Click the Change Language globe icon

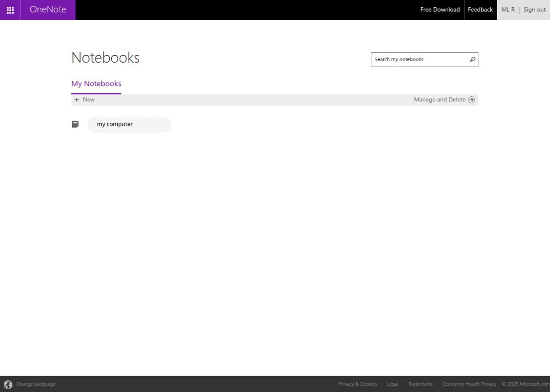click(x=9, y=384)
